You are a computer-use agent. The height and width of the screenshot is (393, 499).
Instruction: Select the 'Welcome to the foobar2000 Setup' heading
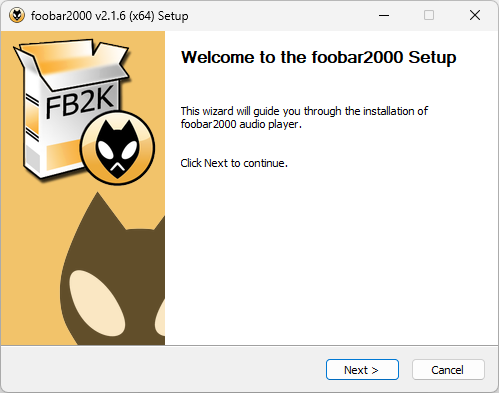318,57
